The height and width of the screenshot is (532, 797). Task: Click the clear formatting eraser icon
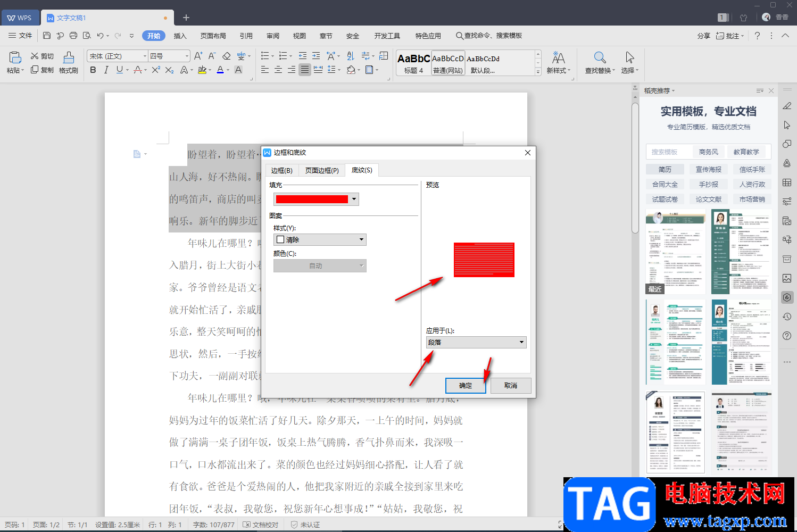tap(227, 56)
